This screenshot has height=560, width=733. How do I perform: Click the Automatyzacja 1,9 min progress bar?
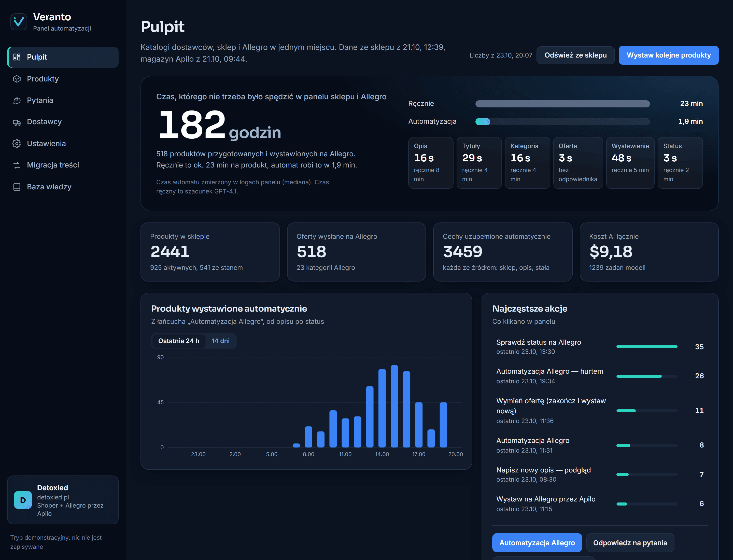point(562,122)
